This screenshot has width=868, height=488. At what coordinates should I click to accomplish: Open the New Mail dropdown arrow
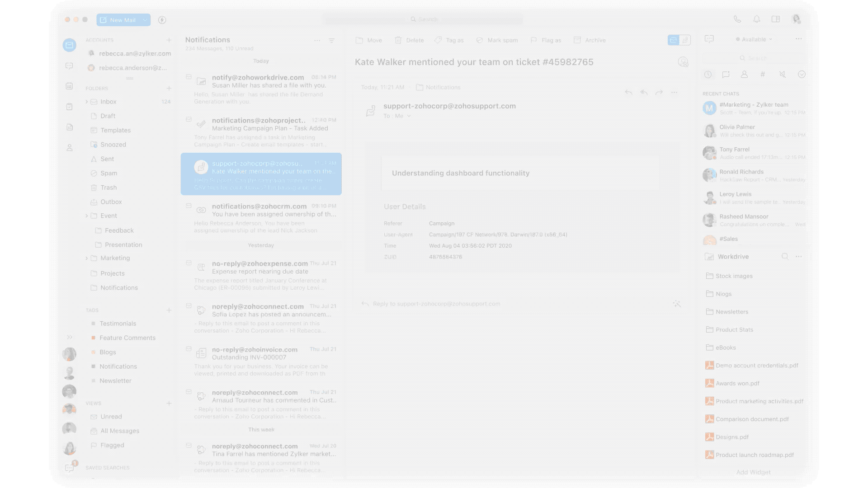tap(145, 20)
